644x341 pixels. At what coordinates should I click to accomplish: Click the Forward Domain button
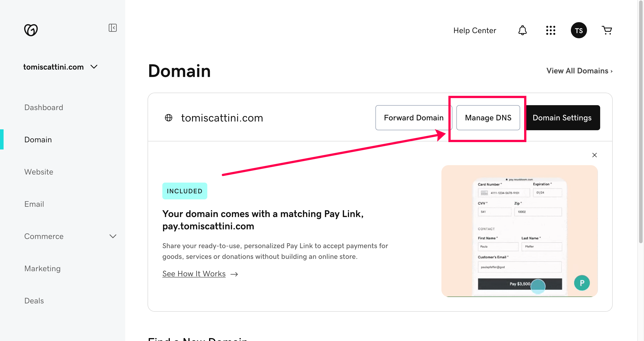(x=413, y=118)
